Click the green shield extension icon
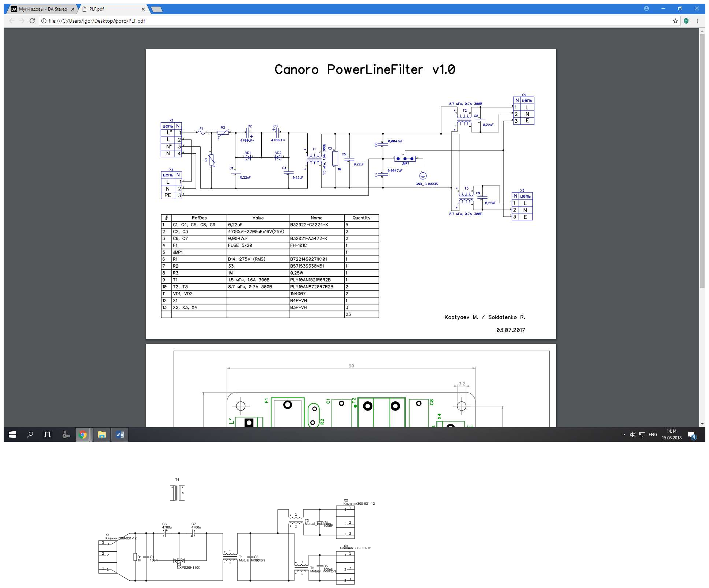 tap(686, 21)
